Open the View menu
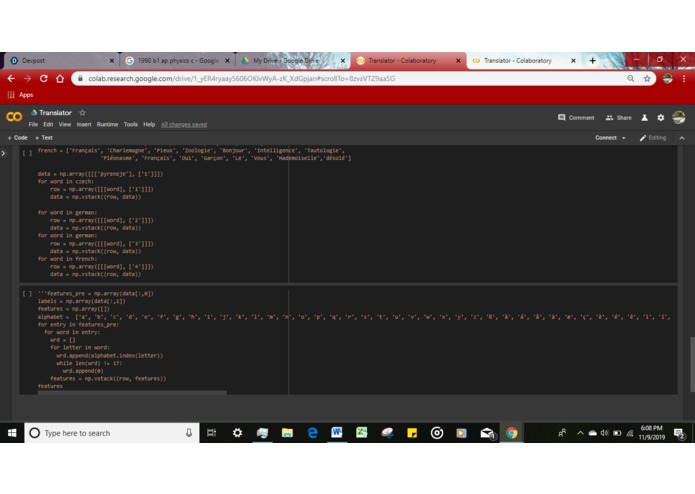This screenshot has height=494, width=695. (x=65, y=124)
